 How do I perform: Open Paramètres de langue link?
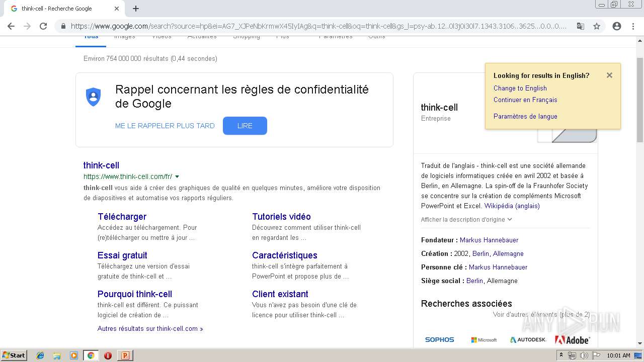click(x=525, y=117)
